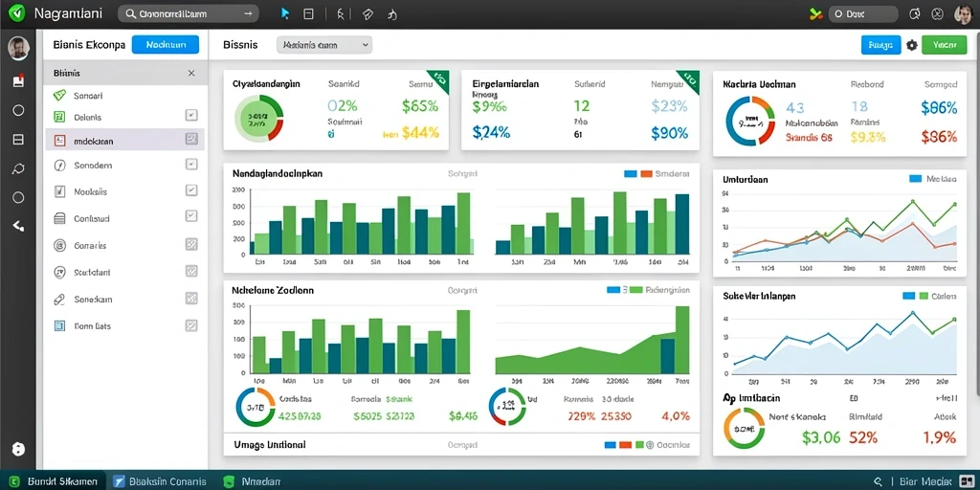Select the highlighted mndekran list item
Viewport: 980px width, 490px height.
[125, 141]
